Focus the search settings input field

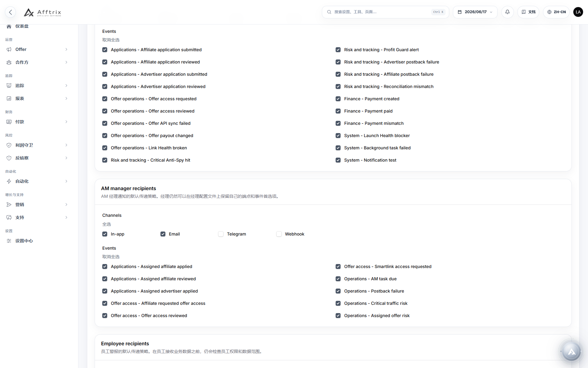(385, 12)
